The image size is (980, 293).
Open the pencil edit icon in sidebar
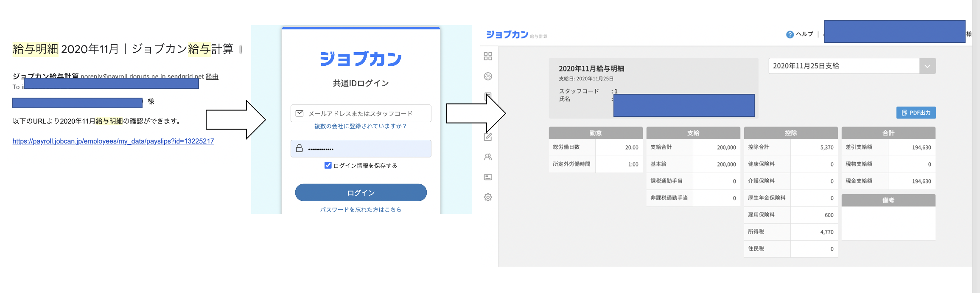click(x=488, y=137)
